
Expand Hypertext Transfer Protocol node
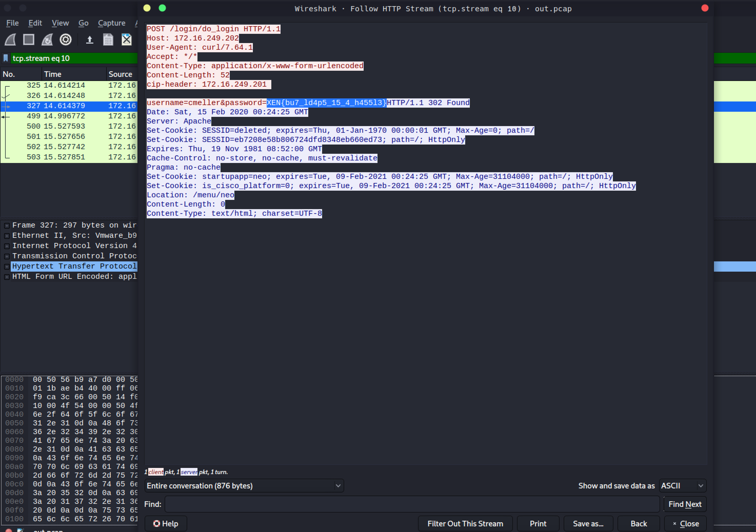tap(7, 267)
